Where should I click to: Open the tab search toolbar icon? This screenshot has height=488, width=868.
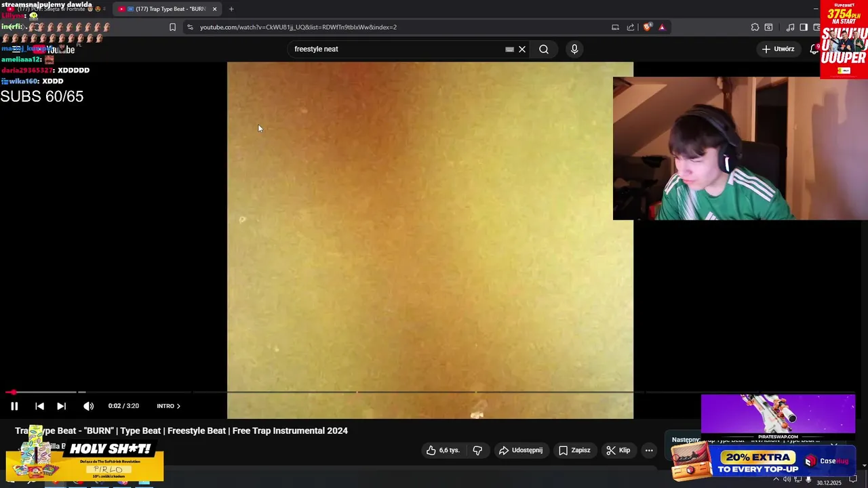pyautogui.click(x=768, y=27)
